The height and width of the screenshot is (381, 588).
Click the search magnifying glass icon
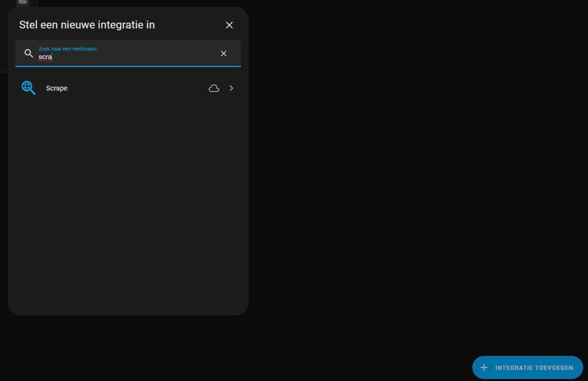pyautogui.click(x=29, y=53)
